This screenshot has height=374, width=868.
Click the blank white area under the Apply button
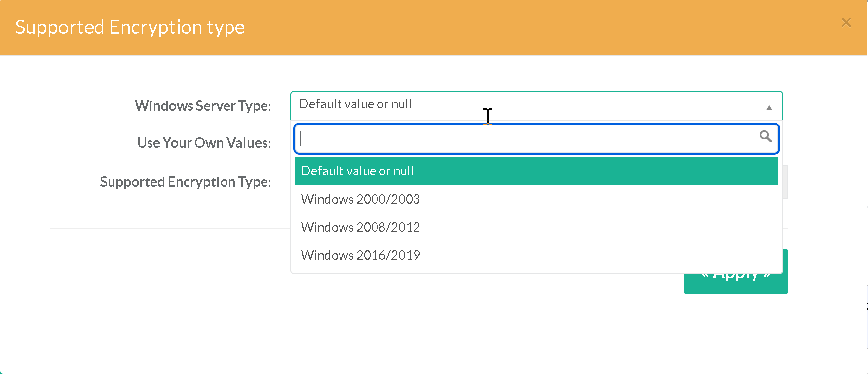click(735, 331)
